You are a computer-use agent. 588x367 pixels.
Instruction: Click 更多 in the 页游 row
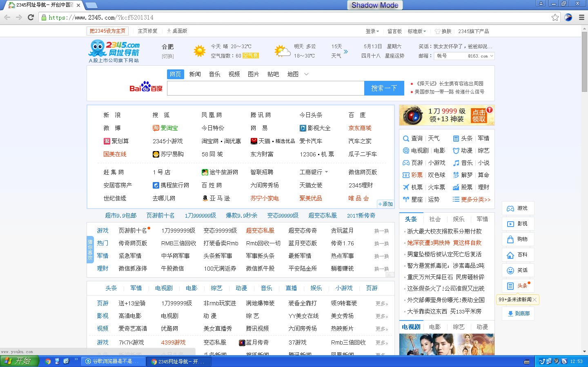[382, 304]
